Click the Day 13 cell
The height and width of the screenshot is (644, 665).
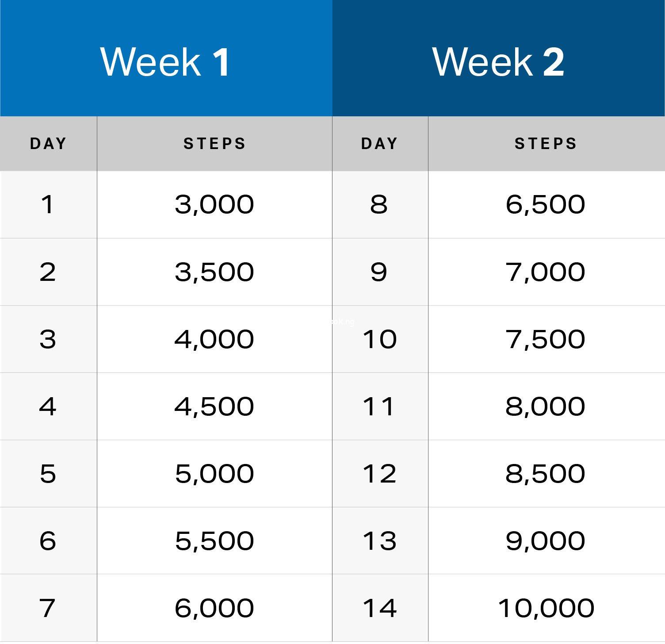tap(379, 541)
